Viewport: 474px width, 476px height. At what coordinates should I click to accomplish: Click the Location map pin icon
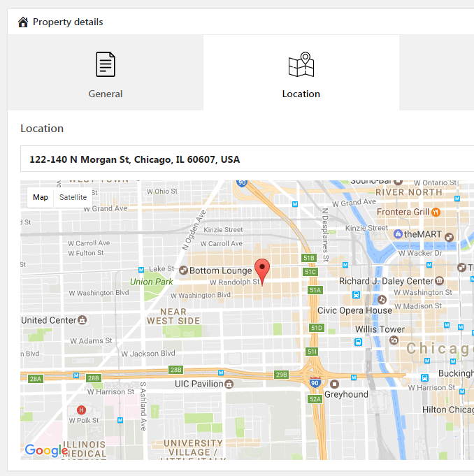tap(301, 64)
